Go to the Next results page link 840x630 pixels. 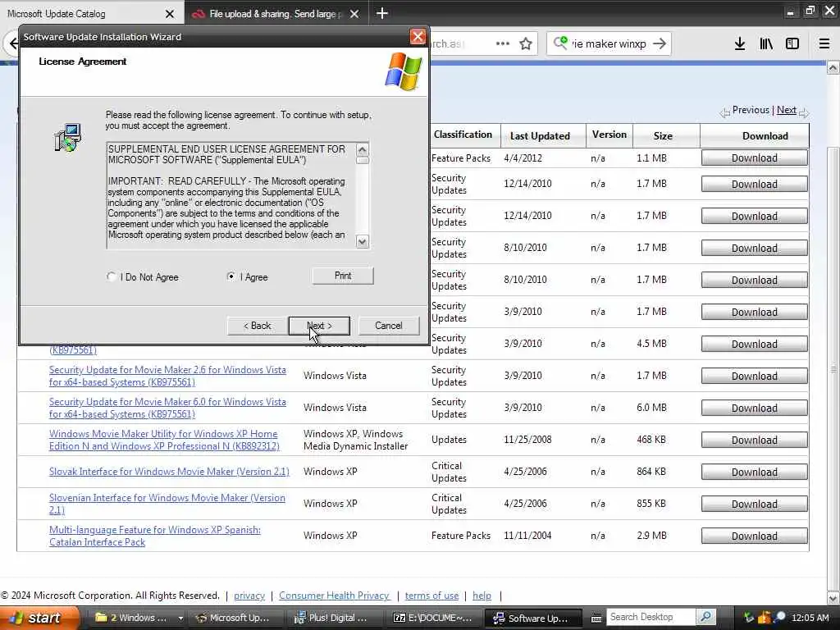point(787,110)
